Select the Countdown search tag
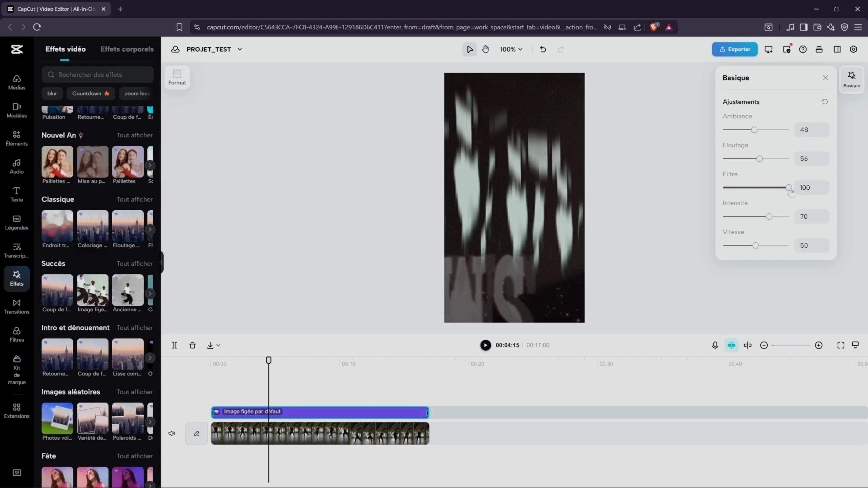868x488 pixels. 90,93
